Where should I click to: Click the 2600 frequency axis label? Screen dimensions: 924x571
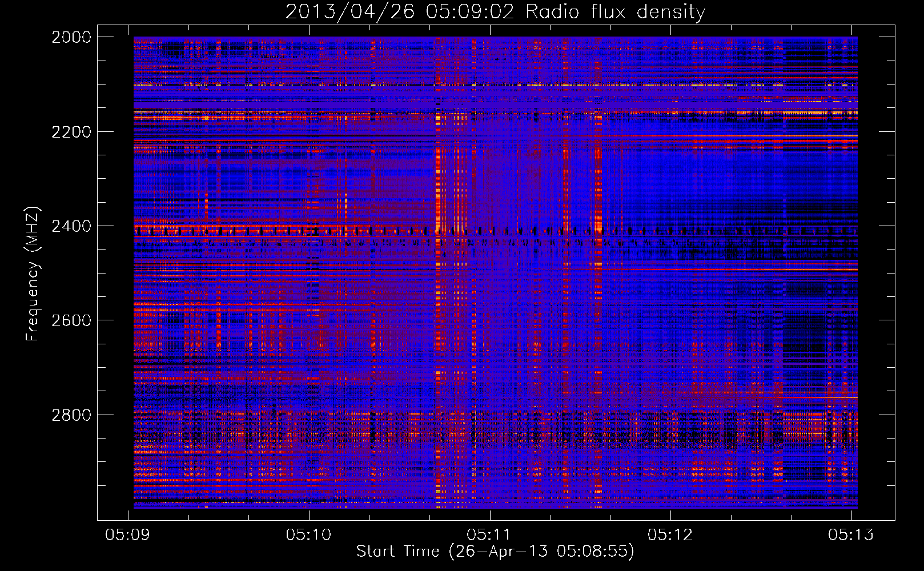(x=71, y=320)
